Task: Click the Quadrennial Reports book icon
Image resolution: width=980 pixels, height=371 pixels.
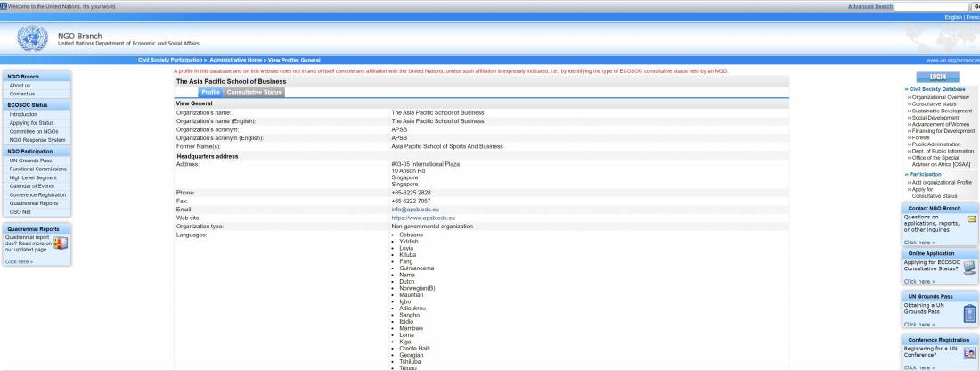Action: (x=61, y=243)
